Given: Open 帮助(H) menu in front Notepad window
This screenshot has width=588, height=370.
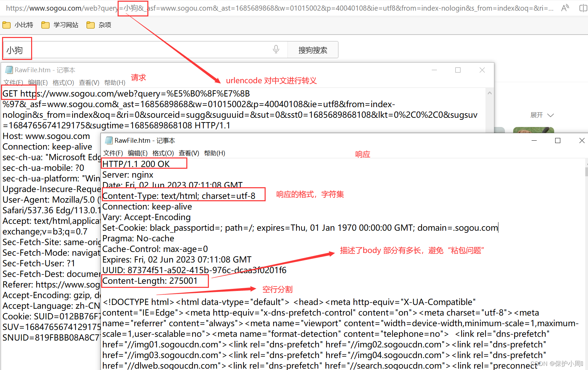Looking at the screenshot, I should click(215, 153).
